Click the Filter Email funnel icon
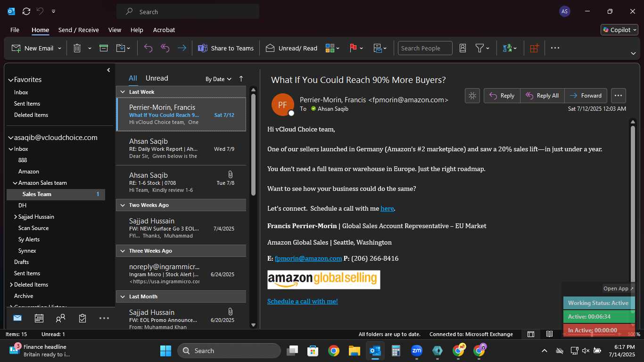The width and height of the screenshot is (644, 362). [x=479, y=48]
